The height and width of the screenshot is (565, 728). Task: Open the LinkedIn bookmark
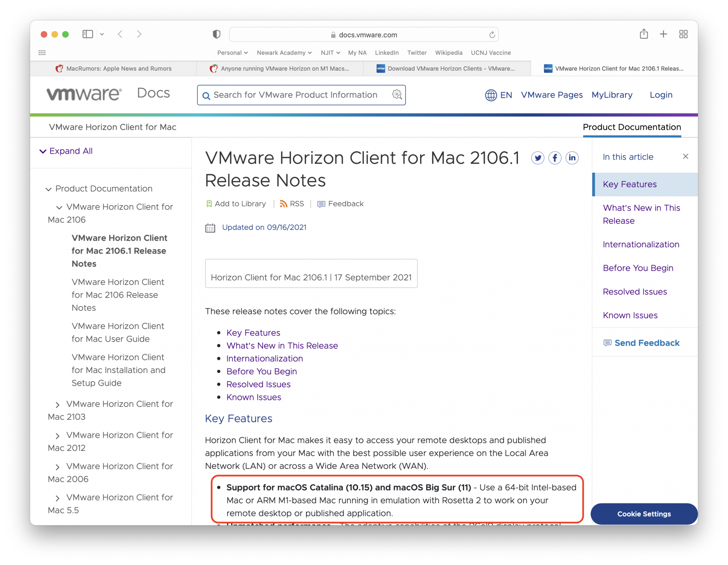point(387,52)
